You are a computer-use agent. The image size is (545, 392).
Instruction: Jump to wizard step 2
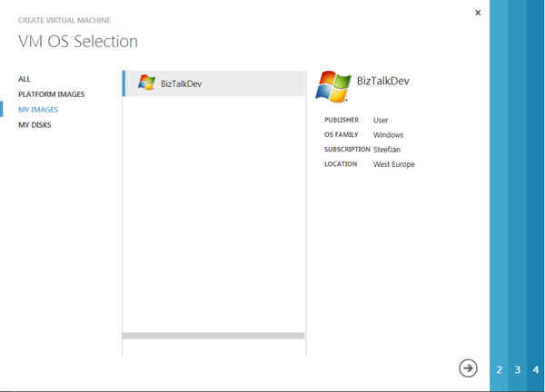coord(499,370)
